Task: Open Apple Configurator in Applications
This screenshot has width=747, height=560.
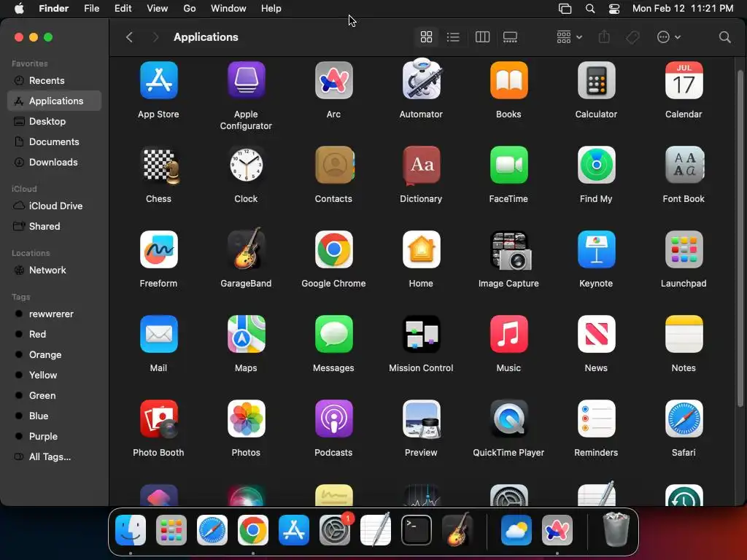Action: pyautogui.click(x=246, y=80)
